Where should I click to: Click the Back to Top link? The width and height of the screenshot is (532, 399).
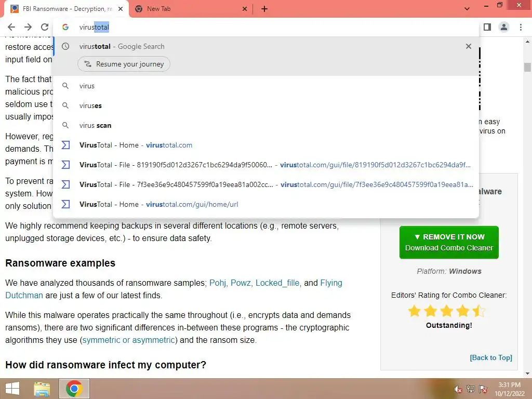(x=491, y=357)
